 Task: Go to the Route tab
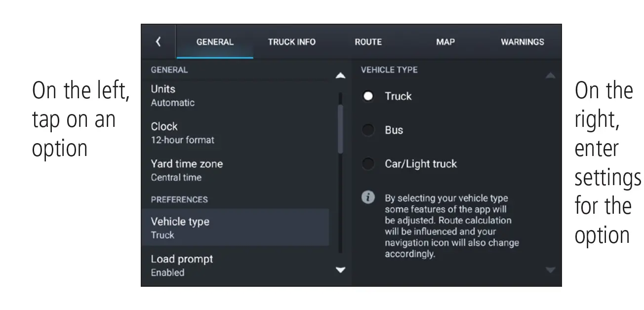point(368,42)
